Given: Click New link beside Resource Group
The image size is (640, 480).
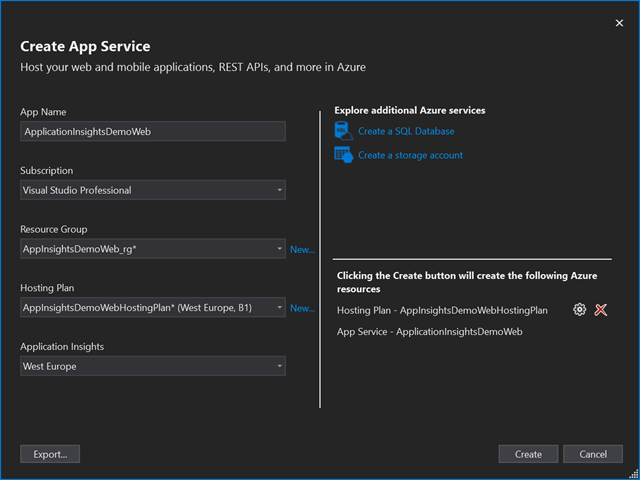Looking at the screenshot, I should point(302,249).
